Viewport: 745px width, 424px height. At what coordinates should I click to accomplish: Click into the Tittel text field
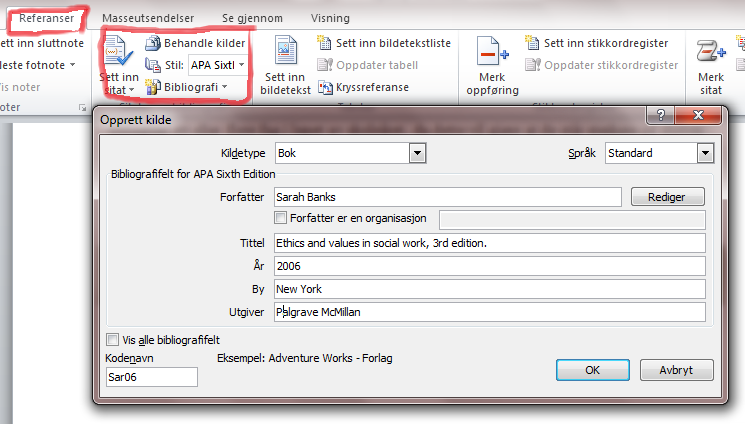[490, 243]
